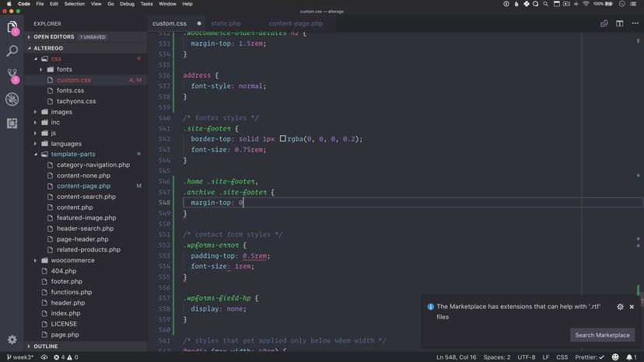Click the Search Marketplace button
The height and width of the screenshot is (362, 644).
point(602,335)
